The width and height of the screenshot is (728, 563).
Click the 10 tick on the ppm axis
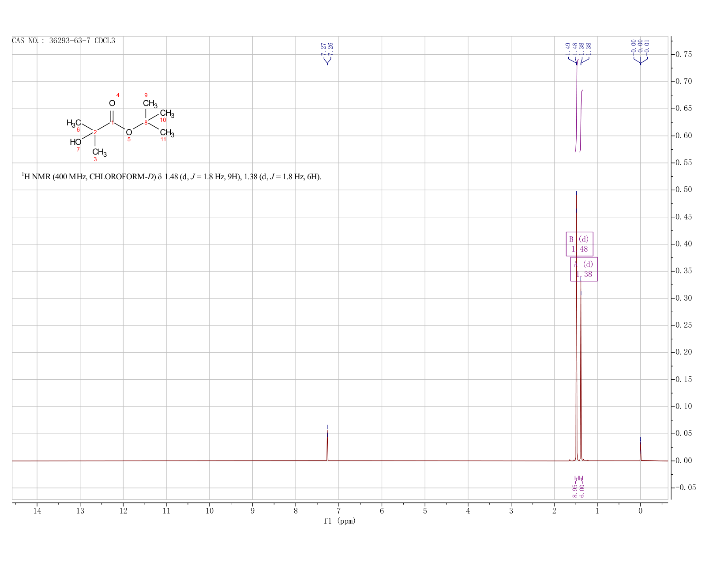210,511
